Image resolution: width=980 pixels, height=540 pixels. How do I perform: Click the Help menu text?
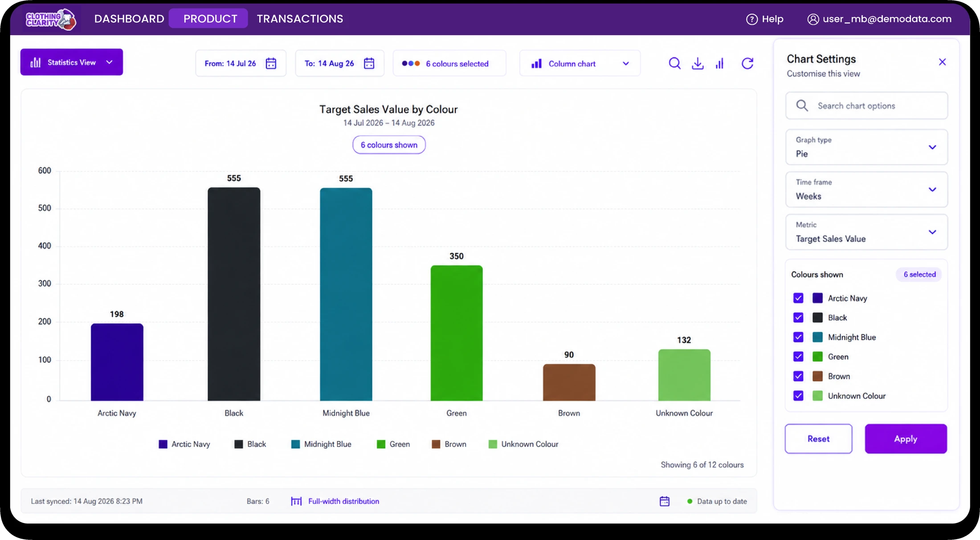[772, 19]
